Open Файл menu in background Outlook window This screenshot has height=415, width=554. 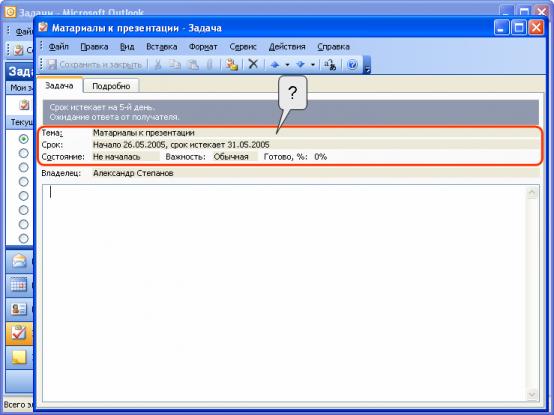click(24, 32)
